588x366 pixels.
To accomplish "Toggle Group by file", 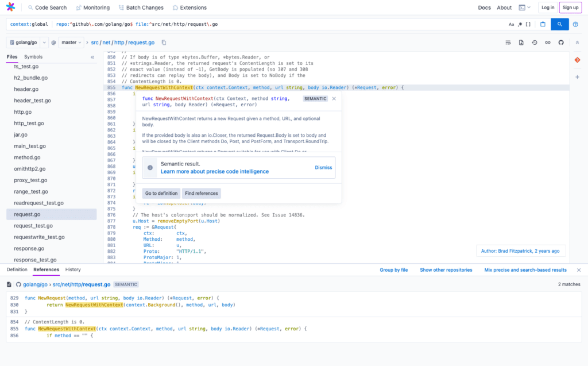I will tap(394, 270).
